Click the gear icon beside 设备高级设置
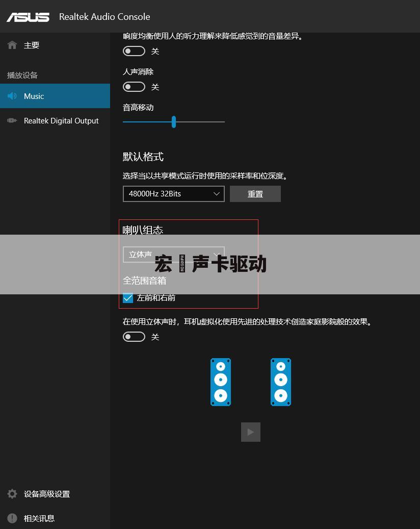420x529 pixels. (12, 494)
